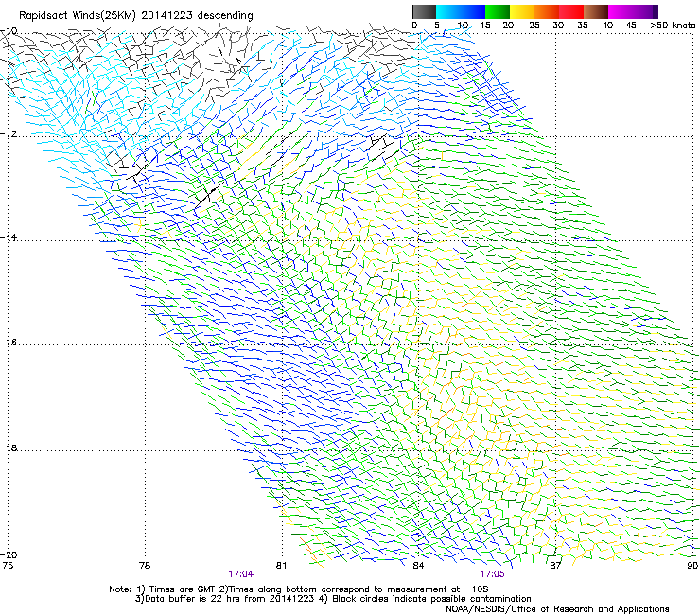The height and width of the screenshot is (615, 700).
Task: Click the gray 0-5 knots legend segment
Action: (x=424, y=11)
